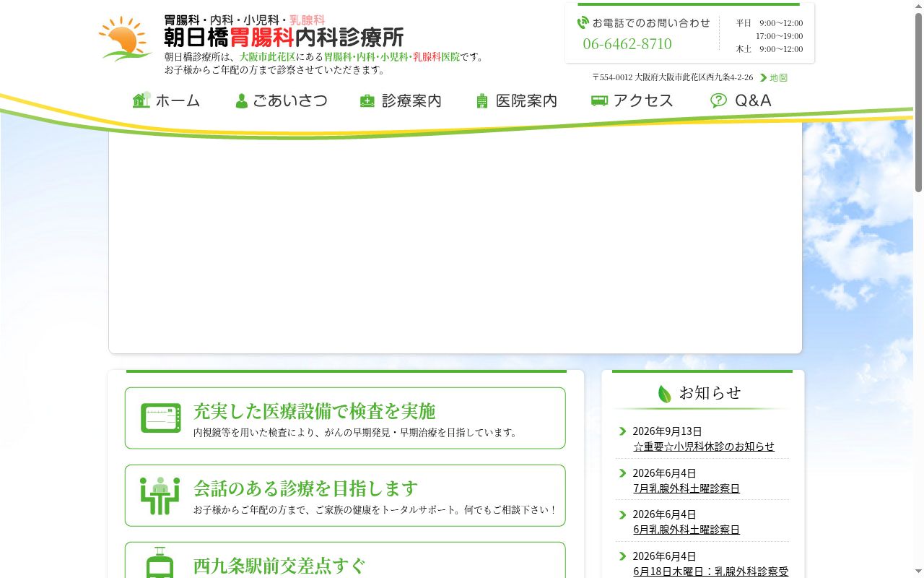The height and width of the screenshot is (578, 924).
Task: Click the monitor icon in the 充実した医療設備 card
Action: [161, 418]
